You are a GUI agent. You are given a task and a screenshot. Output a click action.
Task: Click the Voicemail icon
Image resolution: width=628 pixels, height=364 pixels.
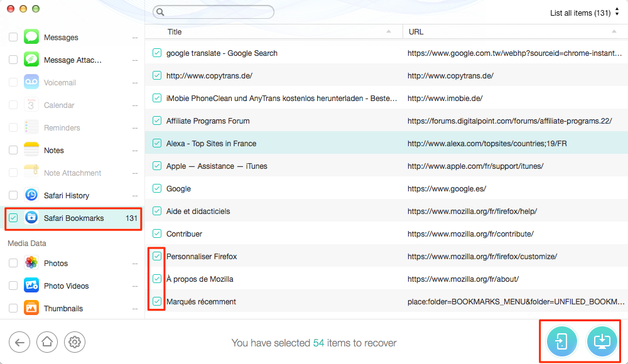pyautogui.click(x=31, y=82)
